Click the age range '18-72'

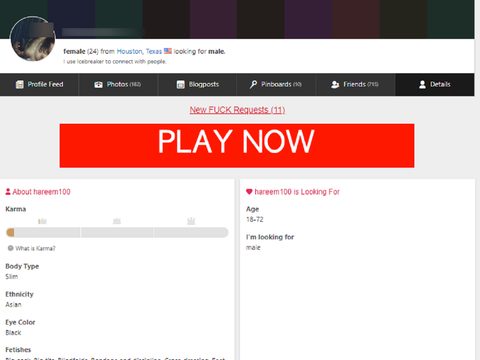[255, 219]
